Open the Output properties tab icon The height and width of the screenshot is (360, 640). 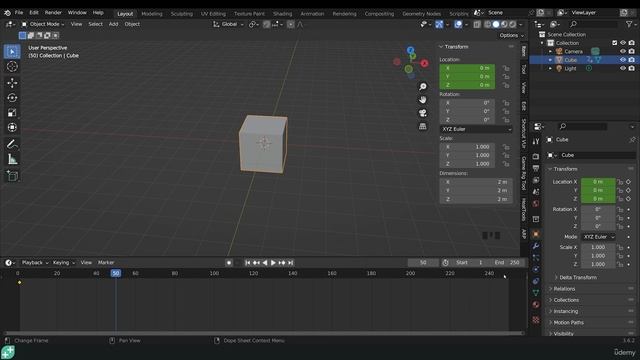536,168
